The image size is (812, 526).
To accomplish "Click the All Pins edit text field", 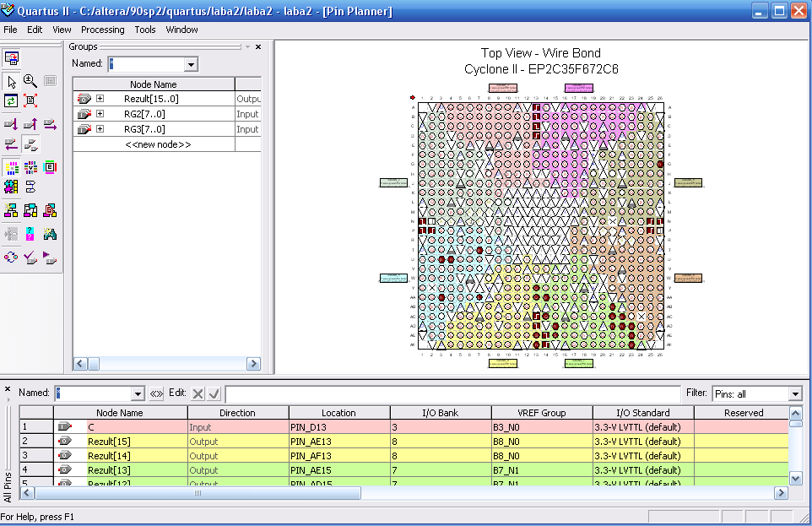I will tap(453, 393).
